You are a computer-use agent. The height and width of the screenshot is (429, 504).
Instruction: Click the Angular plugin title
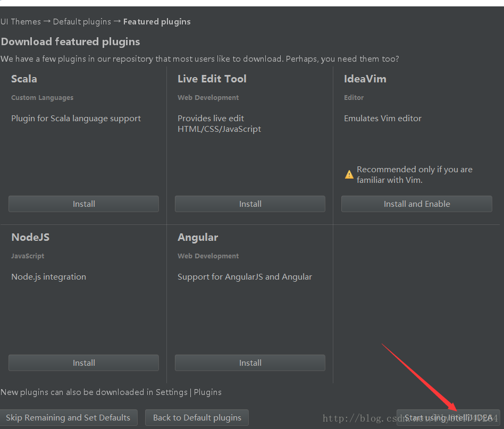[x=198, y=237]
